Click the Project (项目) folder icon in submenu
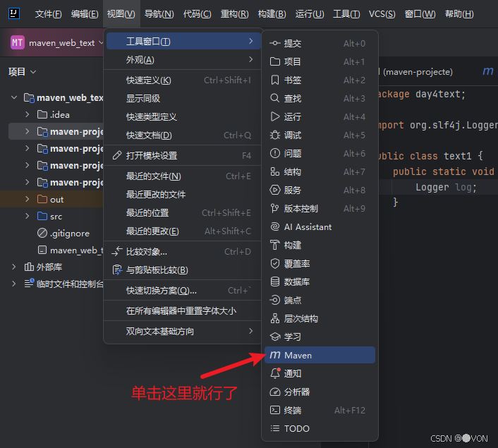This screenshot has height=448, width=498. tap(274, 61)
